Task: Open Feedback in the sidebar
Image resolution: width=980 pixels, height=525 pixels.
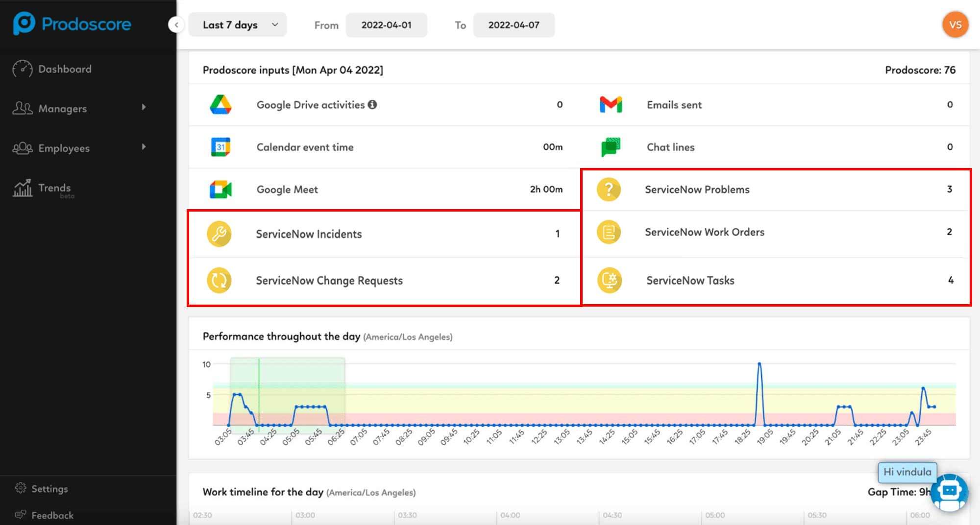Action: coord(52,515)
